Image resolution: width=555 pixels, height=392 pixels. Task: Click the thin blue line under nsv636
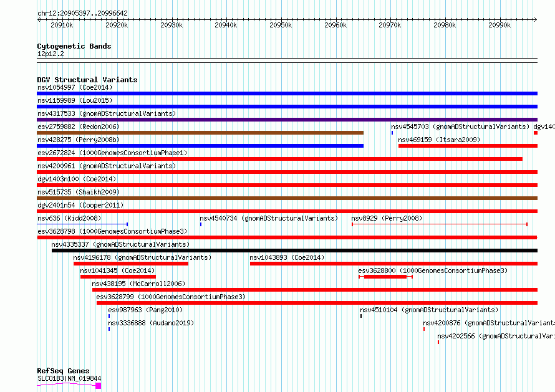pos(82,224)
